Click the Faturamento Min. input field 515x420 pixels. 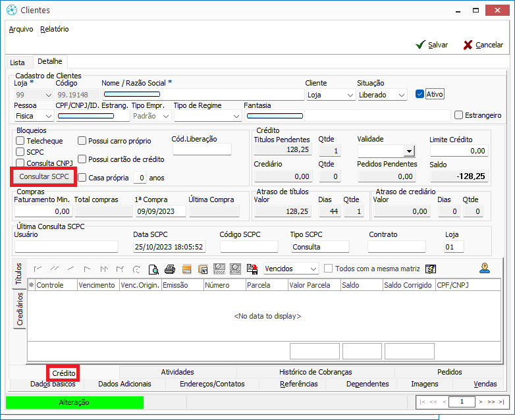click(43, 211)
